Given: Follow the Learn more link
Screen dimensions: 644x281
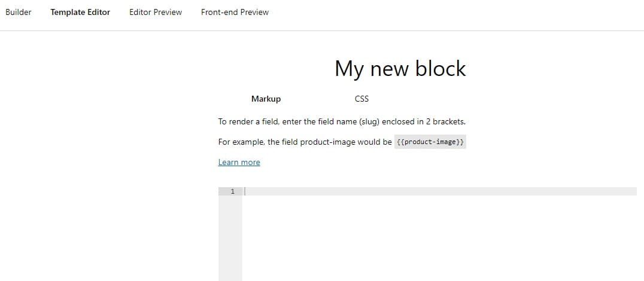Looking at the screenshot, I should 239,163.
